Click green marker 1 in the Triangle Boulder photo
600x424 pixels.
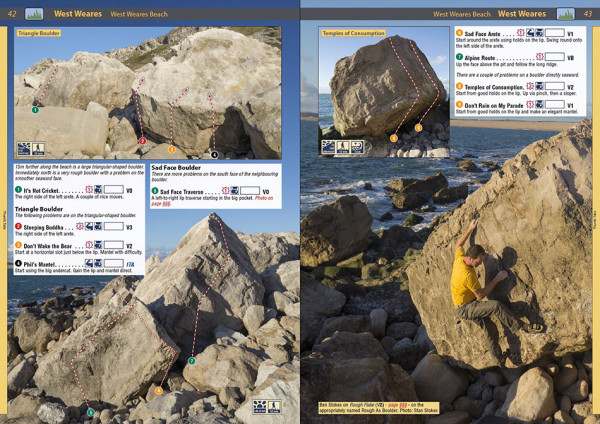coord(35,110)
